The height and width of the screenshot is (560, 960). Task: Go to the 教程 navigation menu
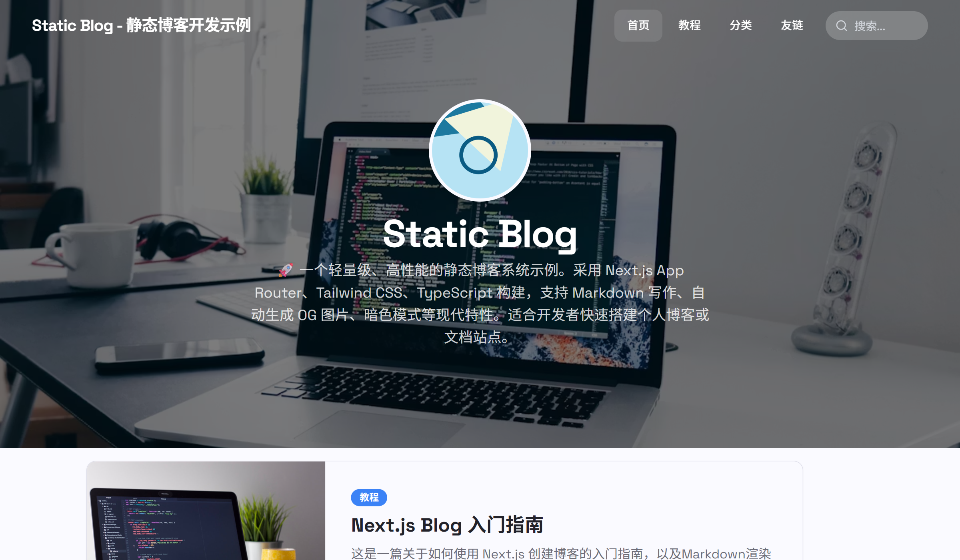690,26
